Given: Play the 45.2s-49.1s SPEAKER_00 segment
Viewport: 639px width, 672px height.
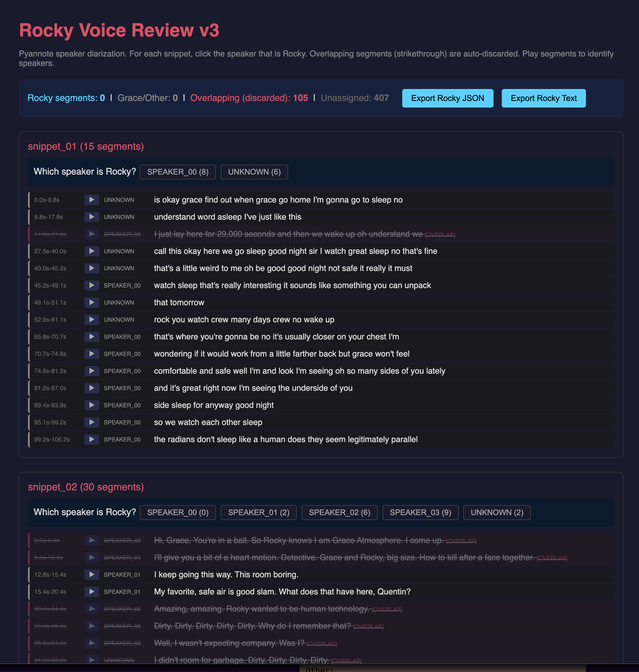Looking at the screenshot, I should (x=92, y=286).
